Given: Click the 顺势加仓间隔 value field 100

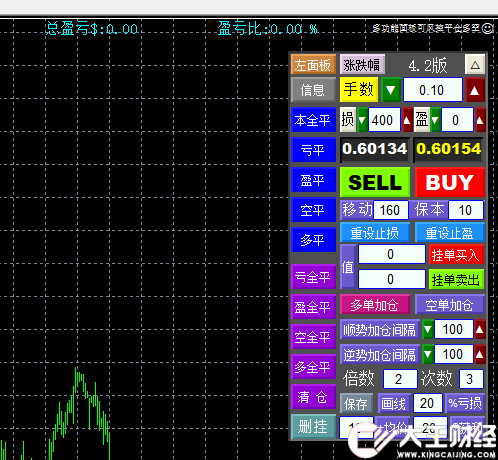Looking at the screenshot, I should click(x=454, y=329).
